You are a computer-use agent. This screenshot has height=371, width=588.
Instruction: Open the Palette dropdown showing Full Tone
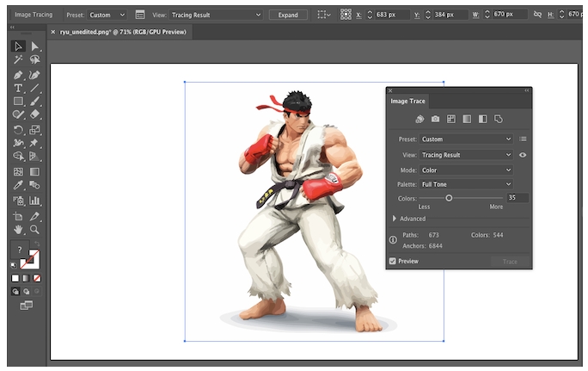(x=466, y=184)
